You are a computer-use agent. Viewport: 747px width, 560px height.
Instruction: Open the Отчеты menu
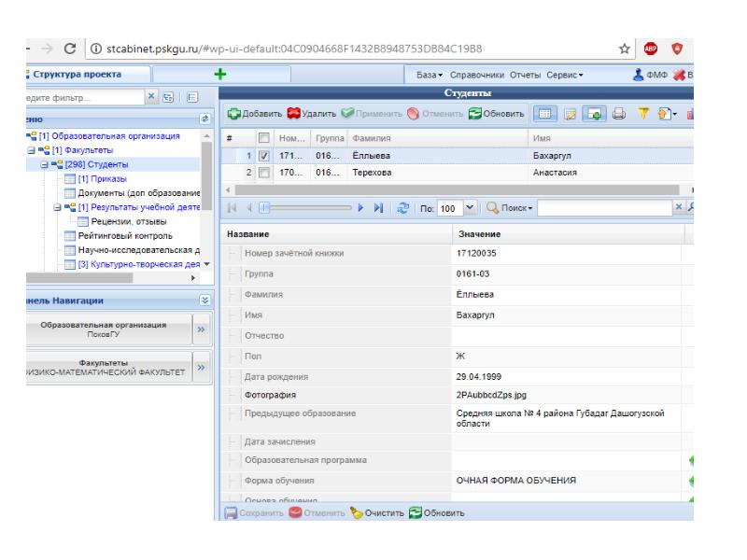pos(525,76)
